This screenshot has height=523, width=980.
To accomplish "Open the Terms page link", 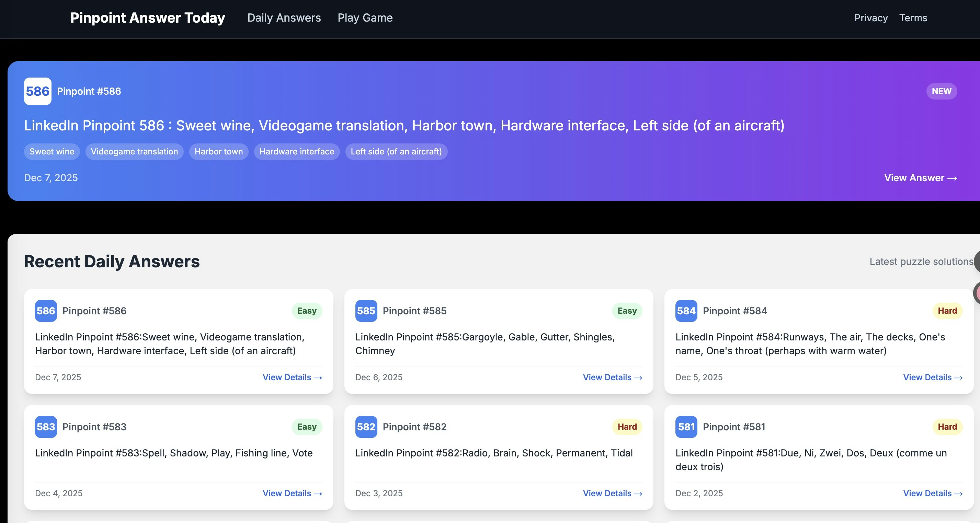I will [x=913, y=18].
